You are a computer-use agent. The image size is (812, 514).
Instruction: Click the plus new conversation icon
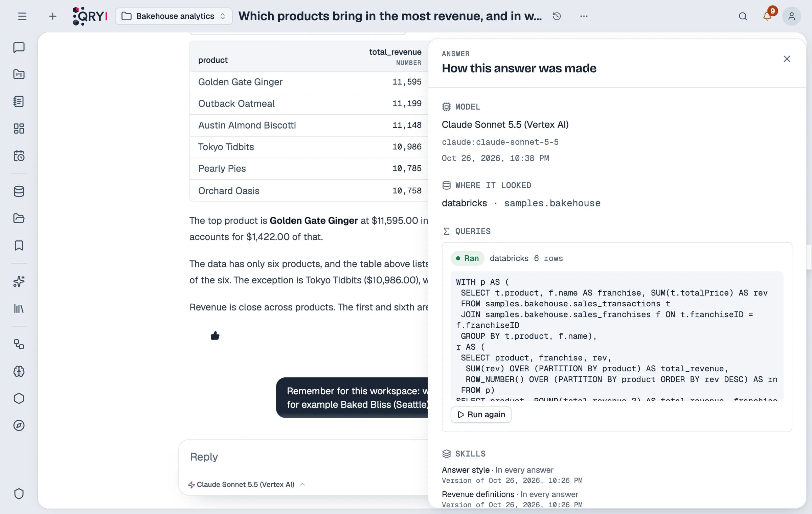52,16
